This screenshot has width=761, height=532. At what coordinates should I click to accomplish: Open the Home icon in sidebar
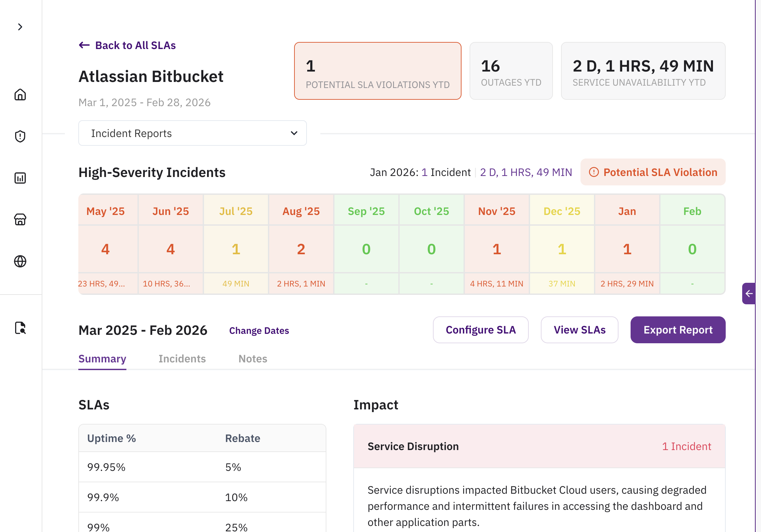coord(20,95)
